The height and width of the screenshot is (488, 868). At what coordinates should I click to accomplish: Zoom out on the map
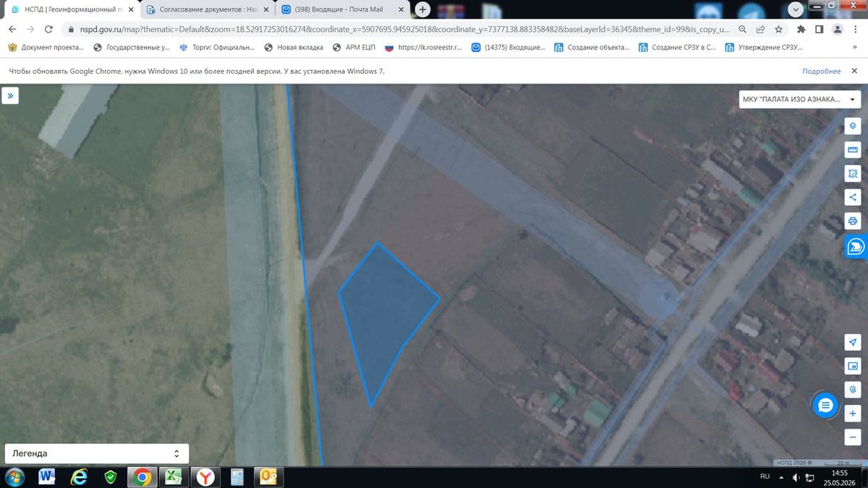[853, 437]
